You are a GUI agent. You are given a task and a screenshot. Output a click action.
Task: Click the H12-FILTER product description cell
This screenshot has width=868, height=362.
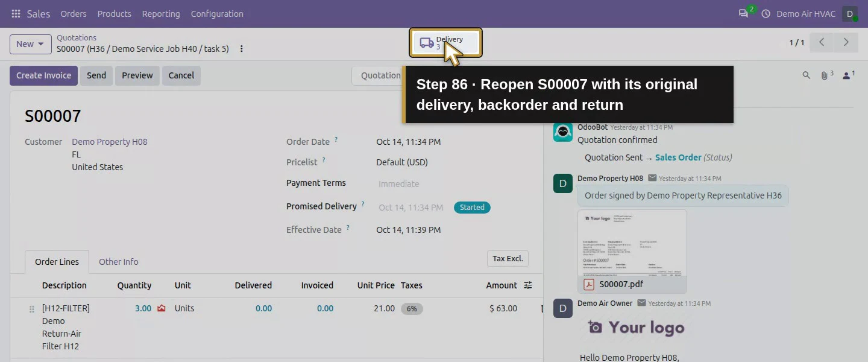66,327
